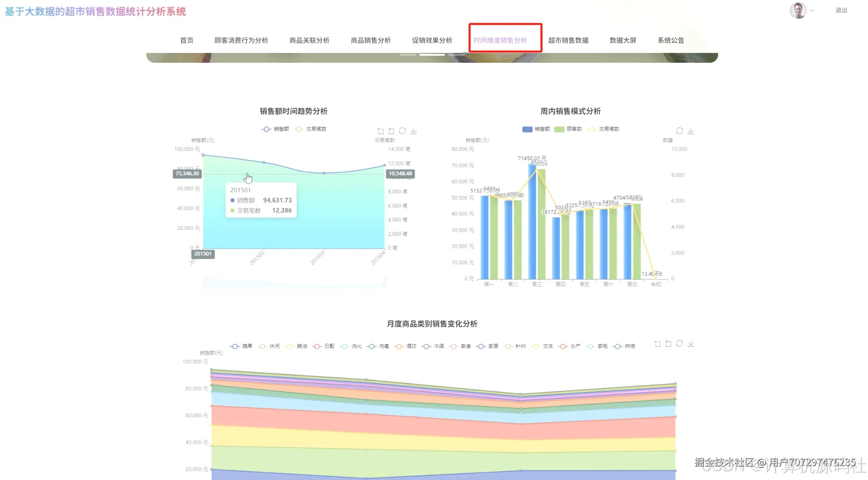Image resolution: width=868 pixels, height=480 pixels.
Task: Open the 数据大屏 page
Action: click(x=623, y=40)
